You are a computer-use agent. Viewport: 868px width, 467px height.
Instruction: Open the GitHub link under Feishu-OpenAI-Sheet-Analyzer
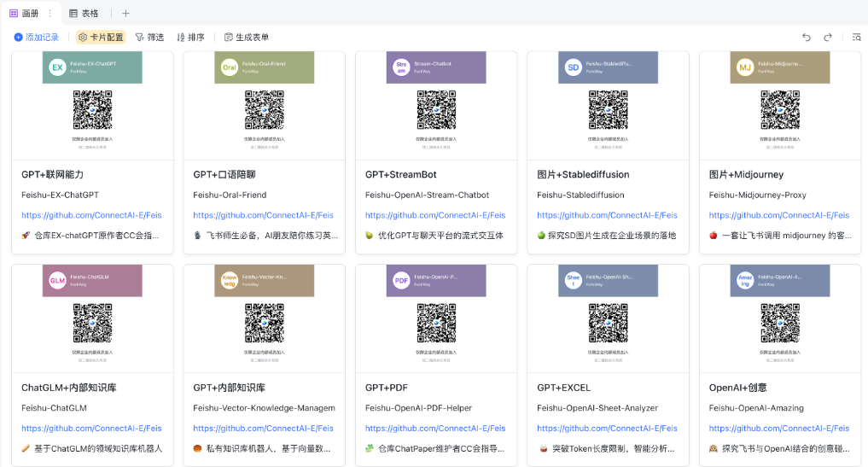click(607, 429)
